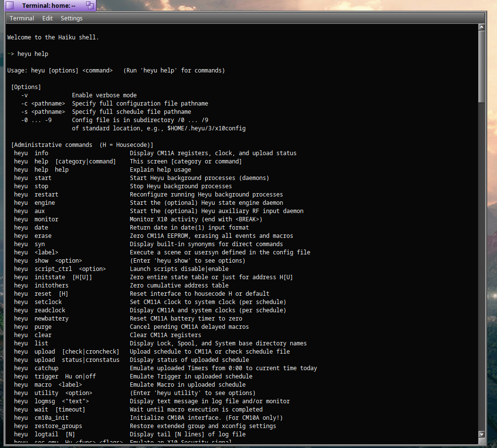Click the 'heyu monitor' command
The width and height of the screenshot is (497, 448).
(x=36, y=219)
